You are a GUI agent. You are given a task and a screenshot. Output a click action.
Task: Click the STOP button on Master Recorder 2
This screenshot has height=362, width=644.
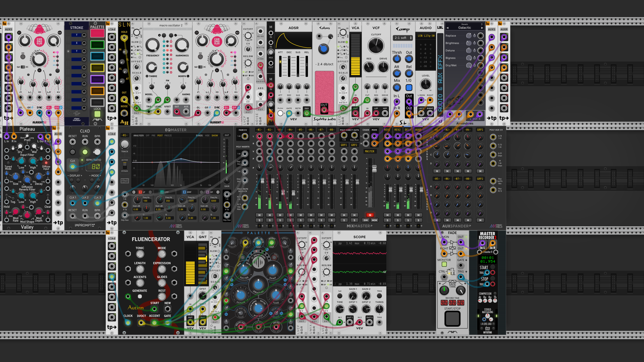[x=493, y=279]
